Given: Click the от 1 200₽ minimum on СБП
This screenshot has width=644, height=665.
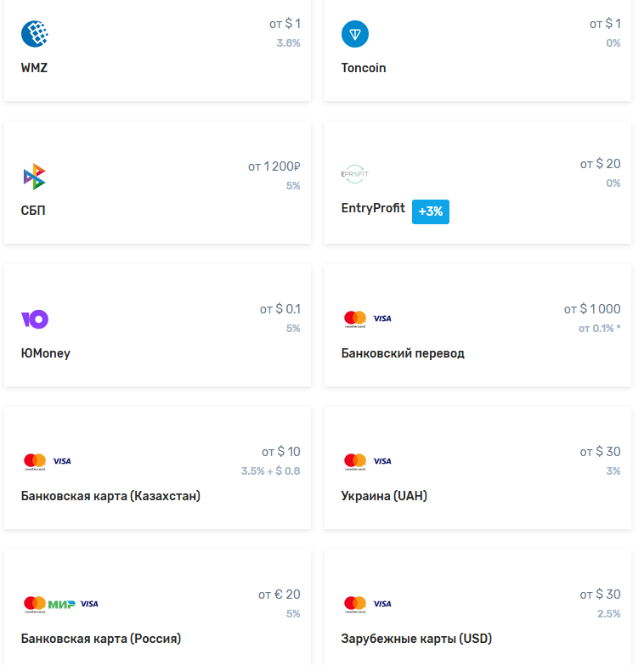Looking at the screenshot, I should (x=274, y=166).
